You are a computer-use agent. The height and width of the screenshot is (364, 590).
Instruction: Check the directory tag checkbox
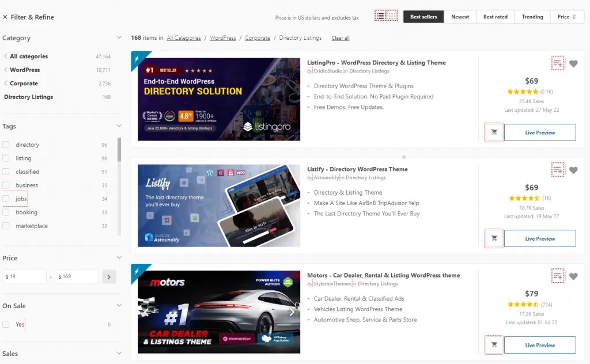click(x=6, y=145)
